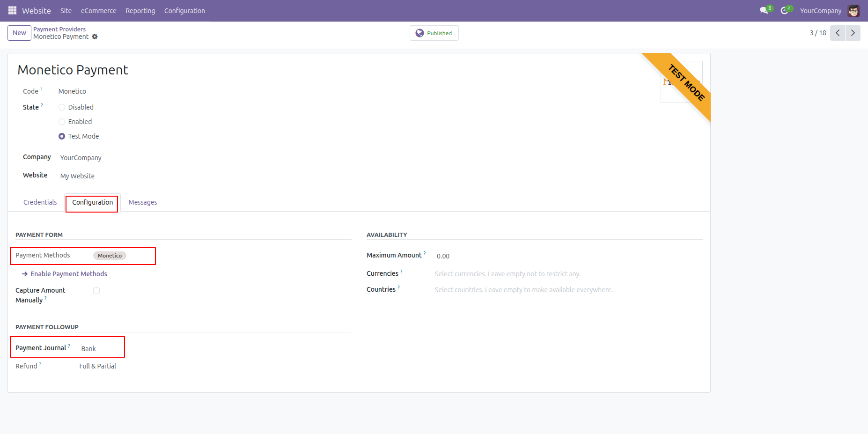
Task: Click the help mark next to Capture Amount Manually
Action: click(x=45, y=298)
